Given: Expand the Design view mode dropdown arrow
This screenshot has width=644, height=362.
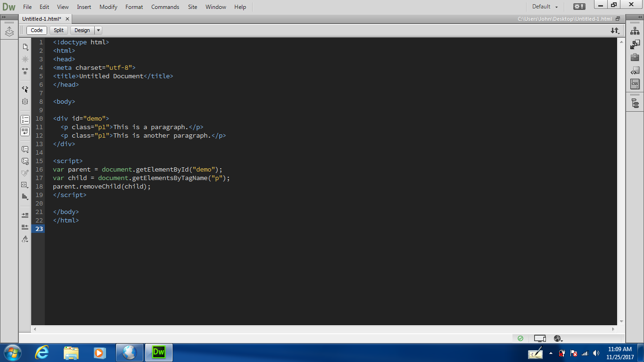Looking at the screenshot, I should coord(99,30).
